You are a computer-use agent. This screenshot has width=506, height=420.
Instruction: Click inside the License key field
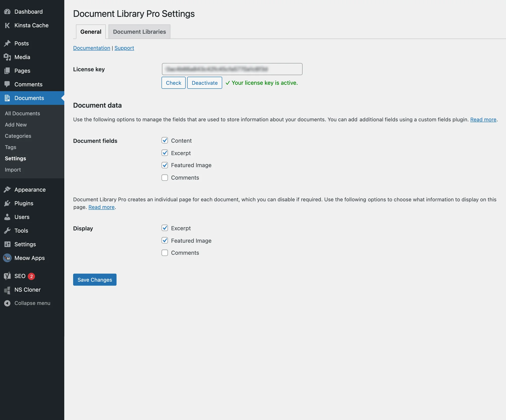click(232, 69)
